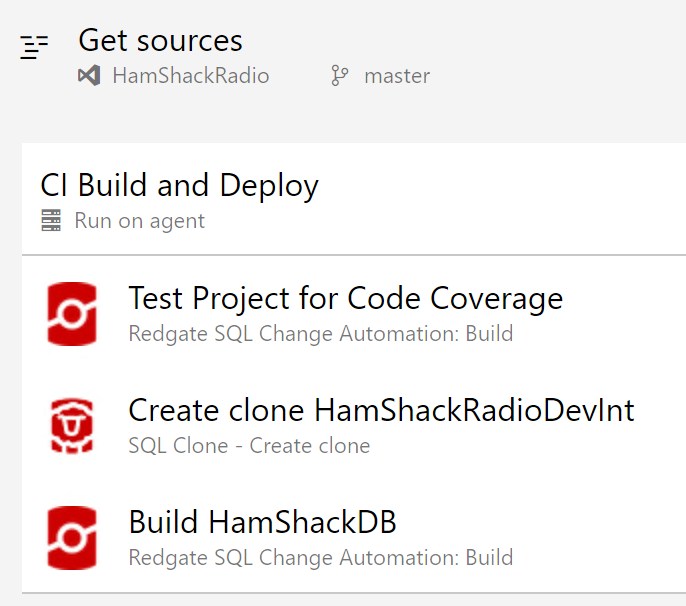Click subtitle under Test Project for Code Coverage
Screen dimensions: 686x606
321,334
